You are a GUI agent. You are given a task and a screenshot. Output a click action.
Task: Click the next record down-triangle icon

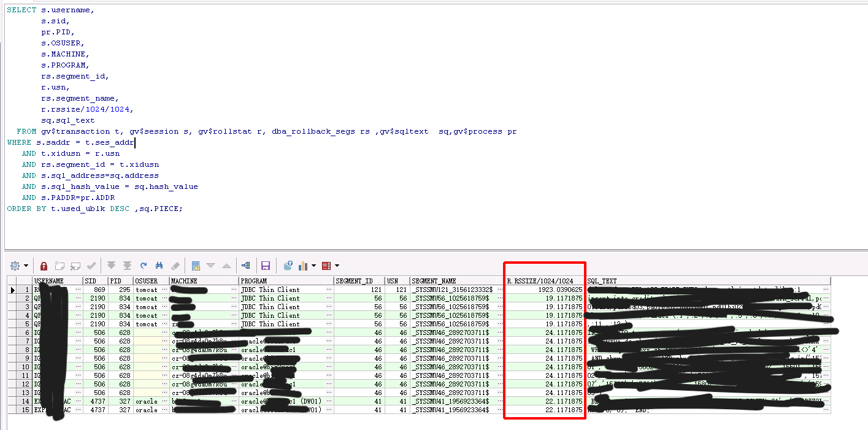coord(211,266)
